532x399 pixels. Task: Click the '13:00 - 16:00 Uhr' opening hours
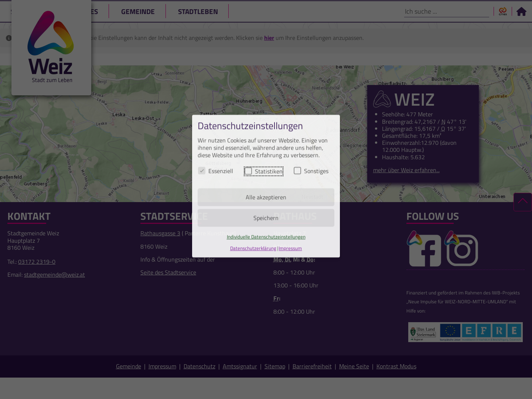click(x=296, y=285)
